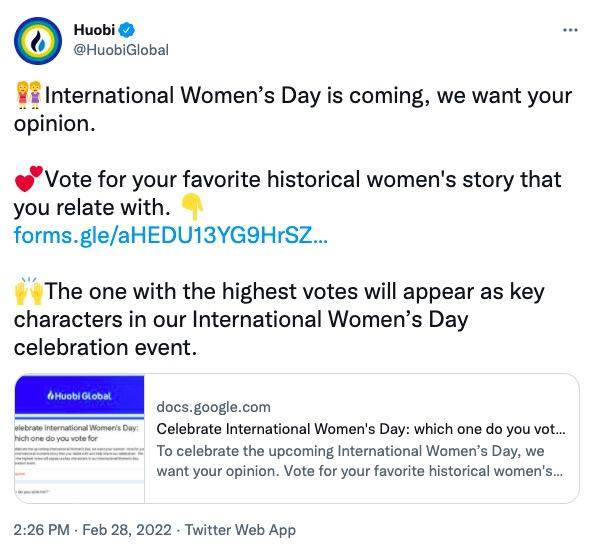Open the @HuobiGlobal handle link
Image resolution: width=592 pixels, height=550 pixels.
pos(121,50)
